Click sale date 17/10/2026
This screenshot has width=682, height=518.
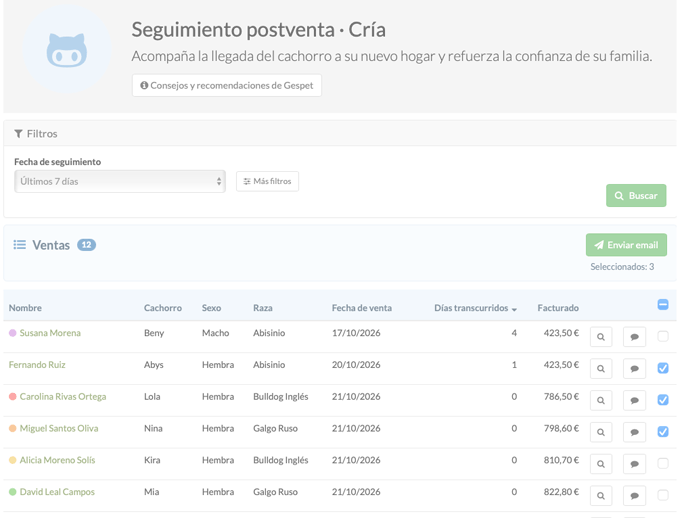356,333
